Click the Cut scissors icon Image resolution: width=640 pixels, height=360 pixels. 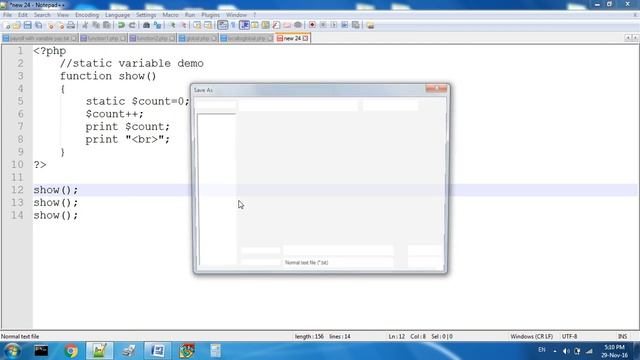click(x=85, y=25)
